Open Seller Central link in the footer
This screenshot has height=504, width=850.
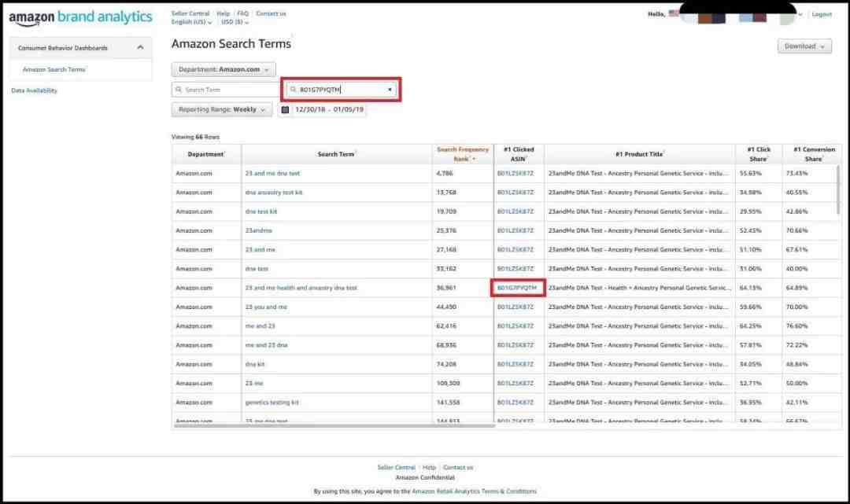396,468
